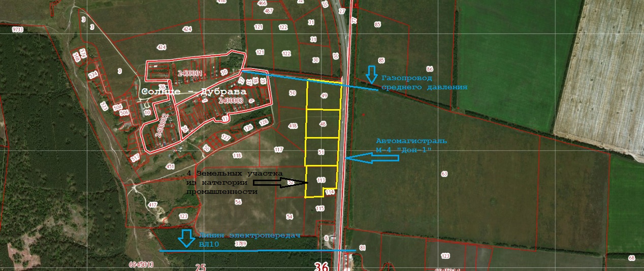Select yellow-outlined parcel 113

click(x=321, y=180)
